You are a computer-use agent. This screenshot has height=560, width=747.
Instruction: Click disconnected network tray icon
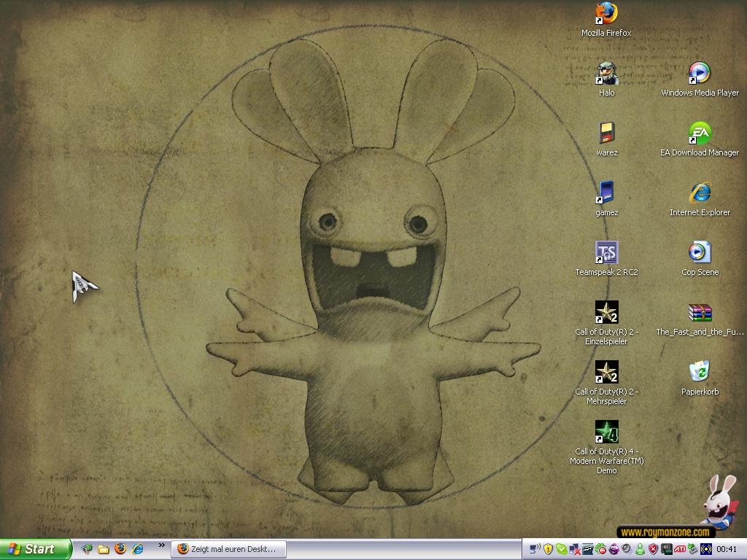[x=575, y=549]
